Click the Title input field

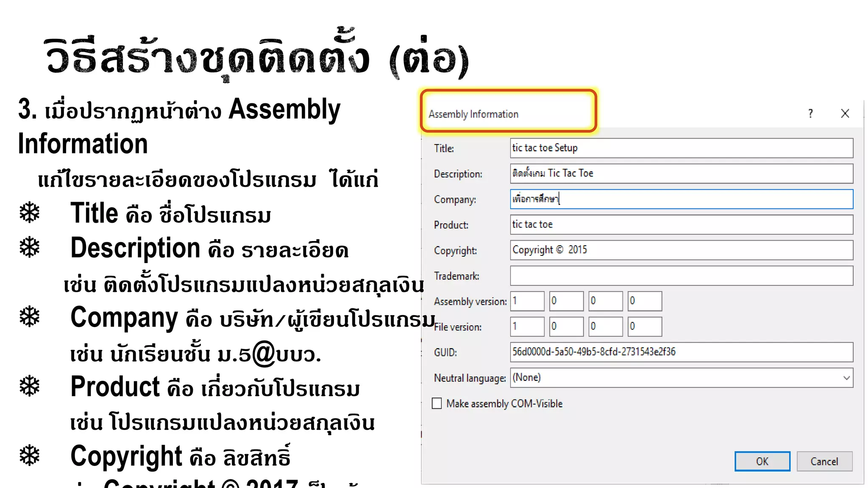coord(682,148)
